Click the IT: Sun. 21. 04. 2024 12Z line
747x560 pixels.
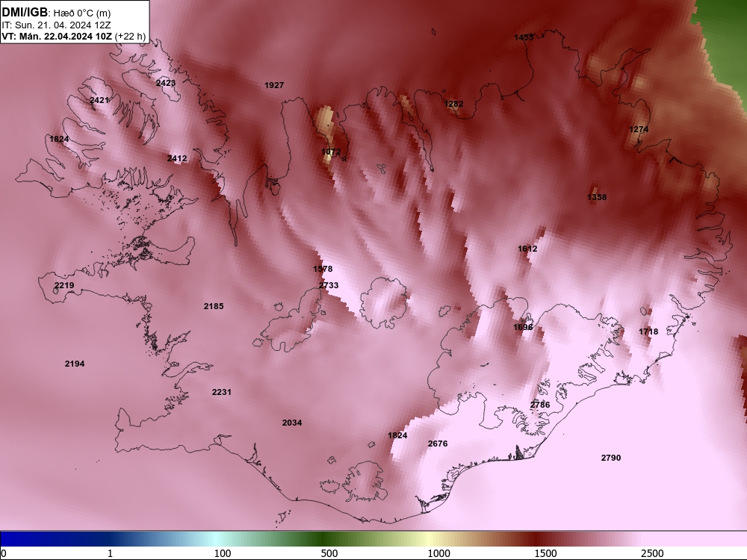click(56, 25)
